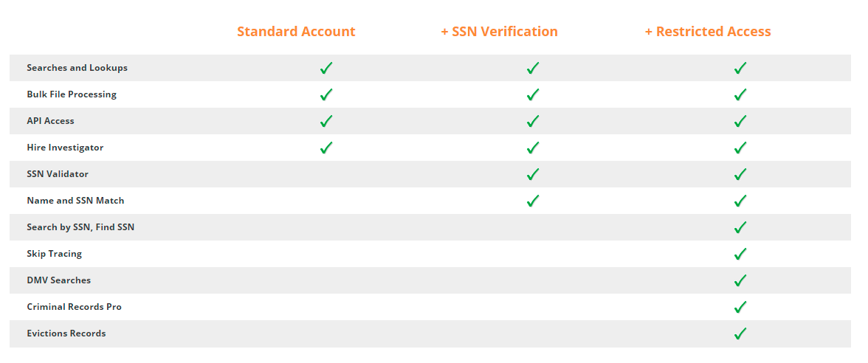Viewport: 868px width, 363px height.
Task: Select the + SSN Verification column heading
Action: tap(499, 32)
